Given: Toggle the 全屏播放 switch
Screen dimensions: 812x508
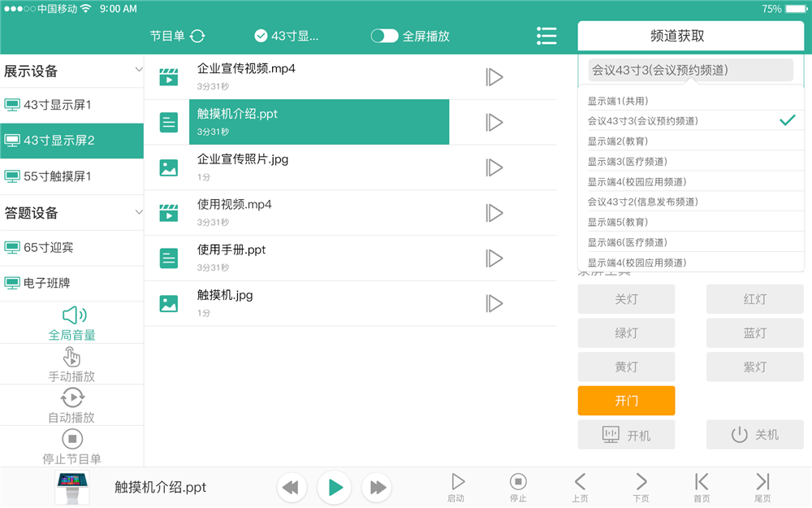Looking at the screenshot, I should point(384,36).
